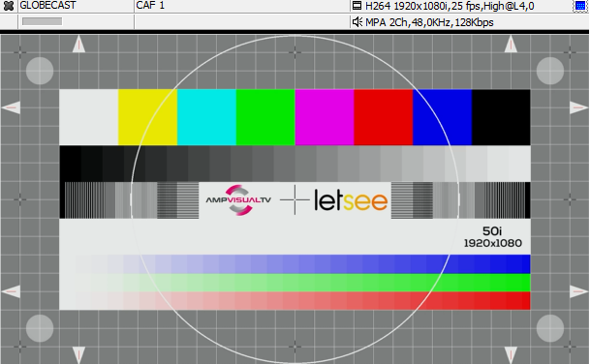Click the gray signal level bar under GLOBECAST
The width and height of the screenshot is (590, 364).
click(x=43, y=21)
